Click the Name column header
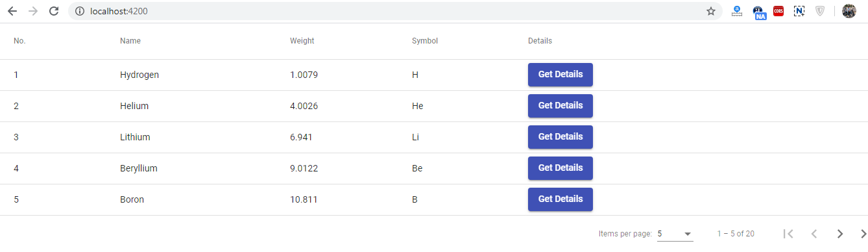Screen dimensions: 868x252 130,41
